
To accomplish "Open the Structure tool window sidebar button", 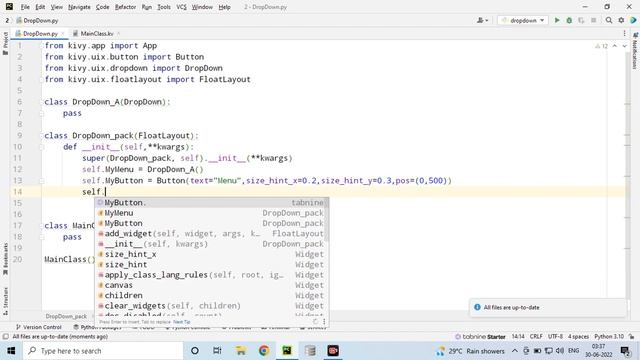I will click(x=5, y=301).
